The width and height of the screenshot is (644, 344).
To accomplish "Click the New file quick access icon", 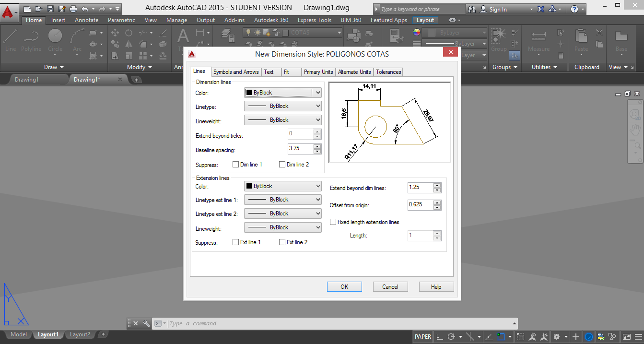I will pos(27,9).
